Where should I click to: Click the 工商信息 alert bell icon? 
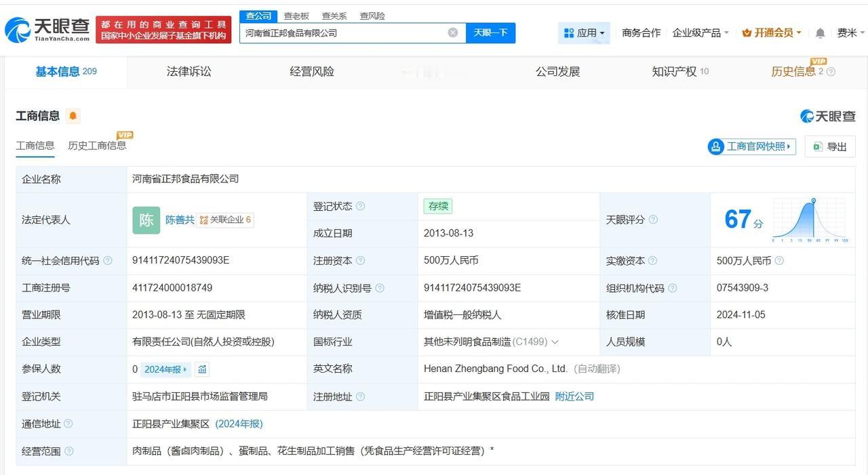pos(73,115)
